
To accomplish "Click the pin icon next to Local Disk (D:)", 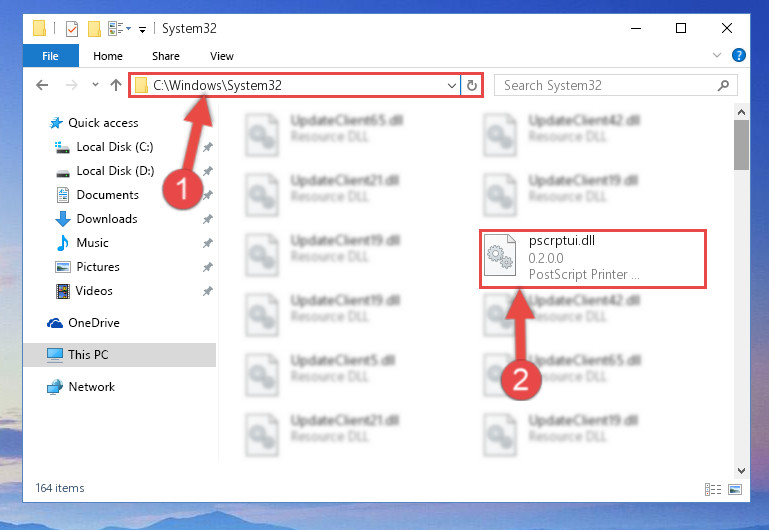I will [x=208, y=171].
